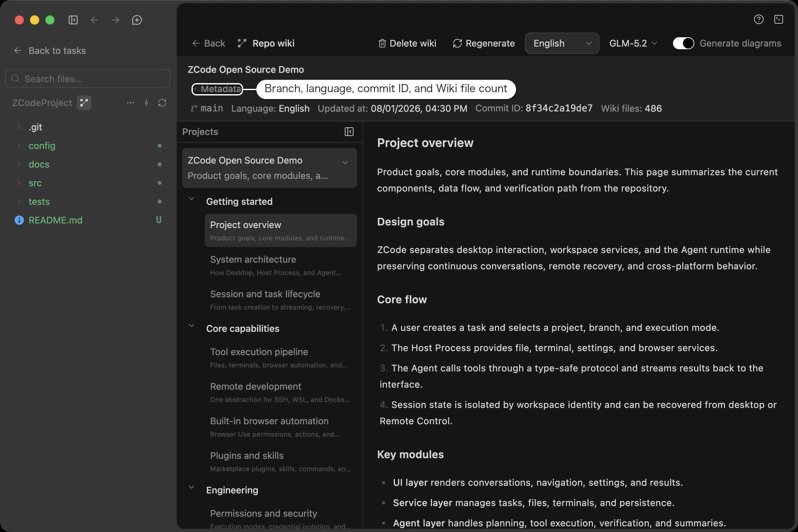Image resolution: width=798 pixels, height=532 pixels.
Task: Click the U status marker on README.md
Action: [159, 220]
